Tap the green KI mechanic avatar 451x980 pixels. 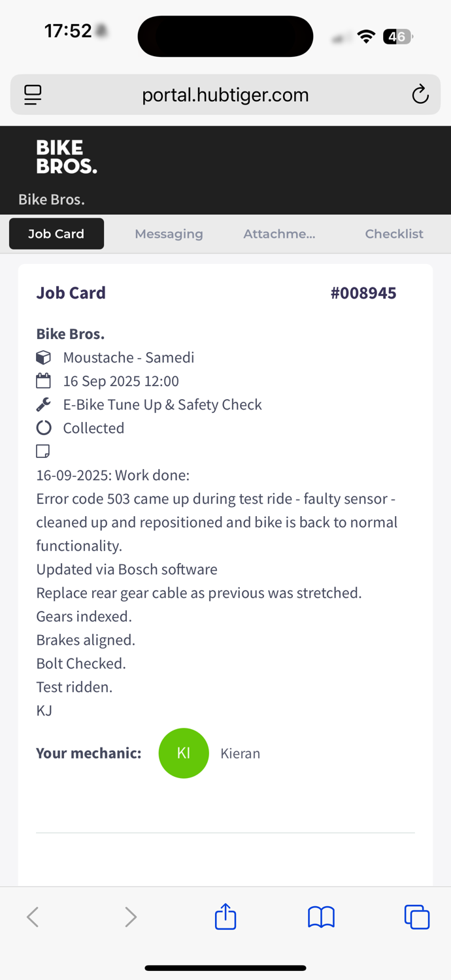[x=184, y=753]
